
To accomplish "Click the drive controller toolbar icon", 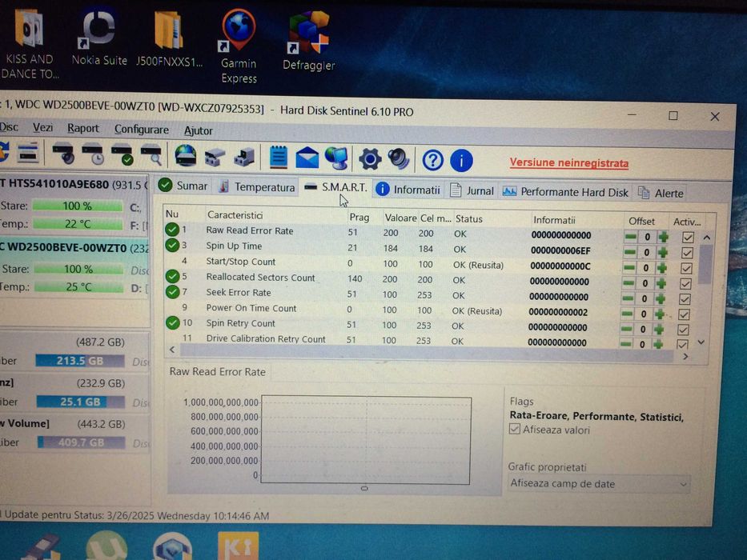I will 244,157.
